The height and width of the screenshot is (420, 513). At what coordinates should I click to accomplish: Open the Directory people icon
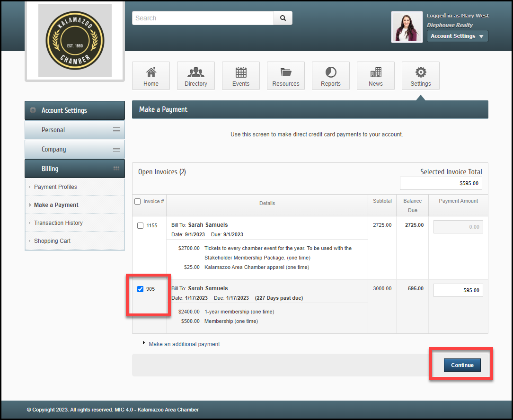[196, 72]
